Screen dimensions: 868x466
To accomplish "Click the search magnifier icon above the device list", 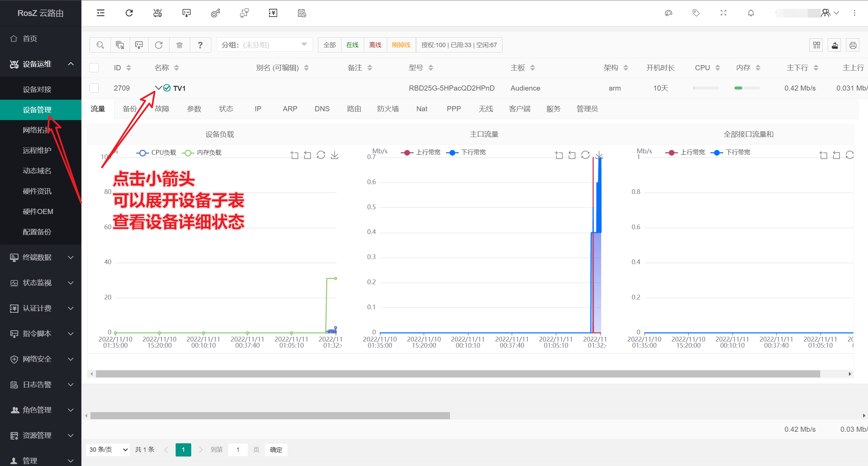I will click(x=100, y=45).
